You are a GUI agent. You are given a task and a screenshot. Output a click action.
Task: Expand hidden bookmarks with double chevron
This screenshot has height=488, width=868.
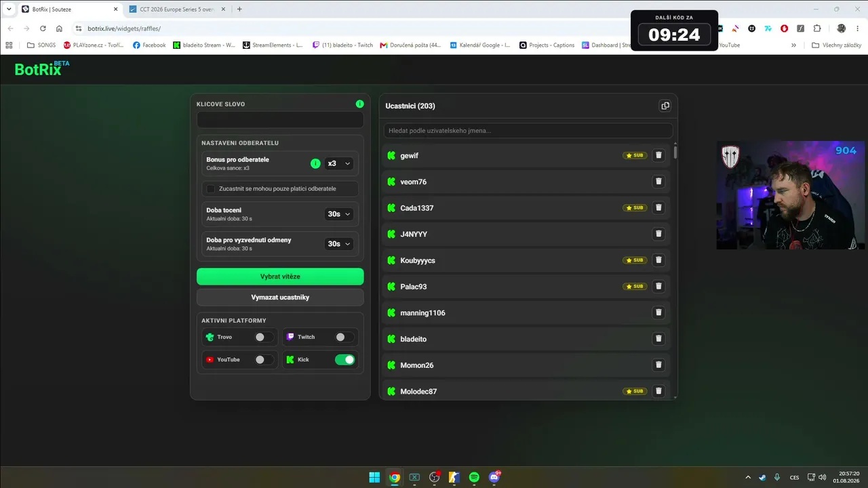(x=793, y=45)
